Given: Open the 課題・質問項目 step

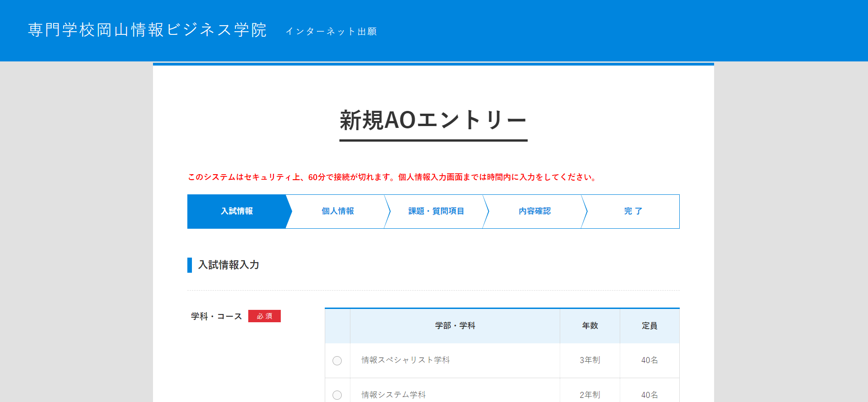Looking at the screenshot, I should click(436, 211).
